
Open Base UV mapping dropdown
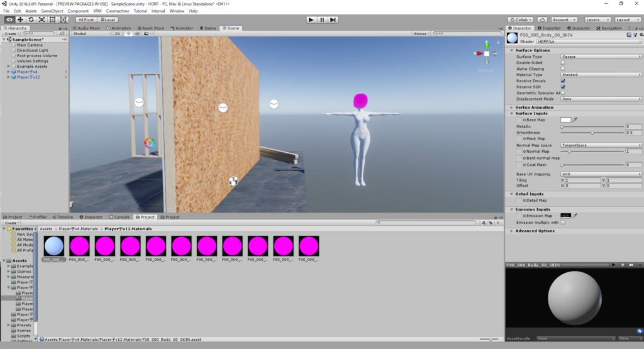click(x=601, y=174)
